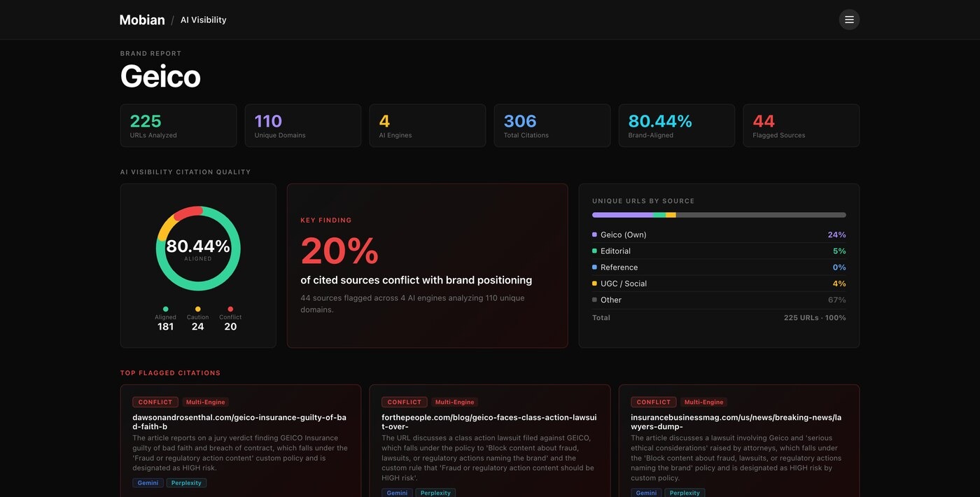Click Perplexity tag on dawsonandrosenthal card
The image size is (980, 497).
coord(186,483)
